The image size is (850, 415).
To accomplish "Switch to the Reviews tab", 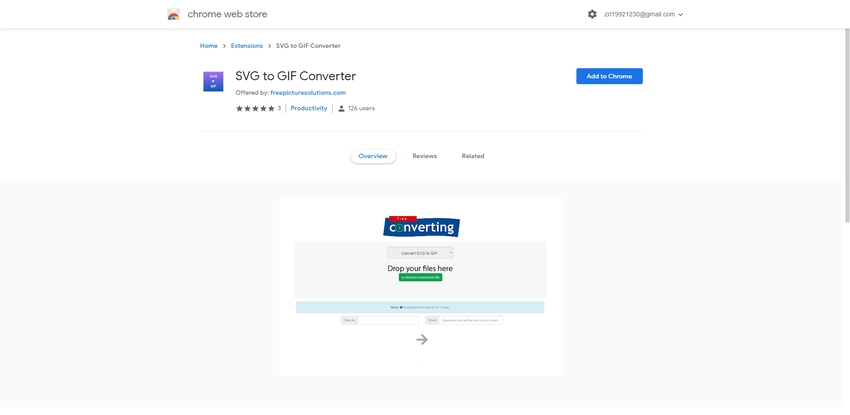I will pyautogui.click(x=424, y=156).
